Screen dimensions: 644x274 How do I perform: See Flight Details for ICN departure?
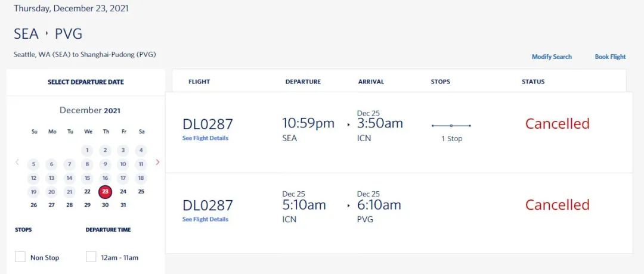tap(205, 219)
